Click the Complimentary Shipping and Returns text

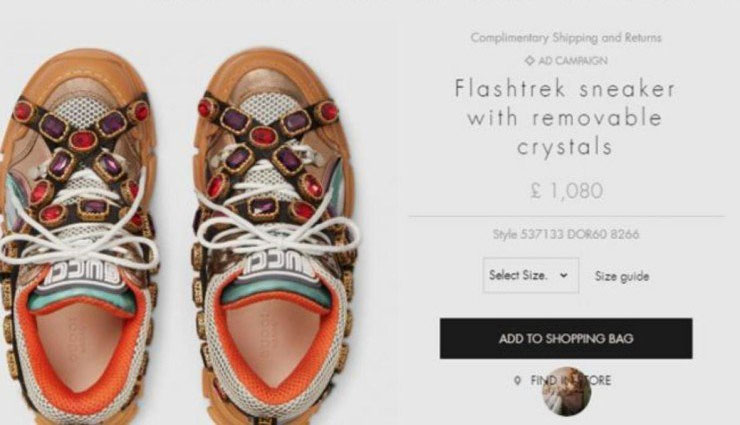coord(566,38)
